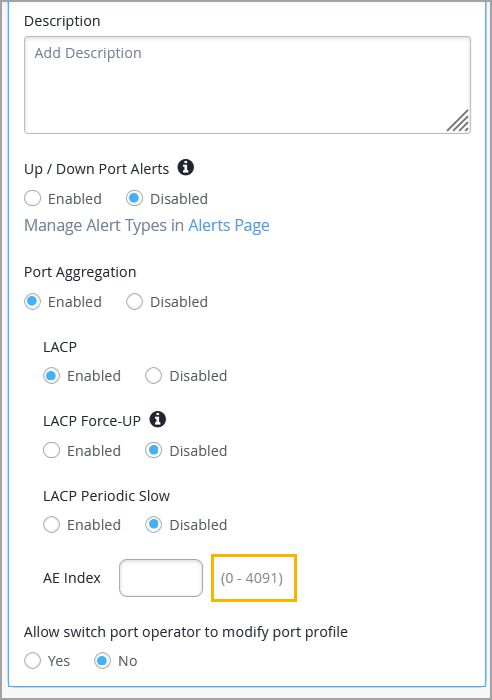Click the Port Aggregation label
Viewport: 492px width, 700px height.
pyautogui.click(x=80, y=272)
